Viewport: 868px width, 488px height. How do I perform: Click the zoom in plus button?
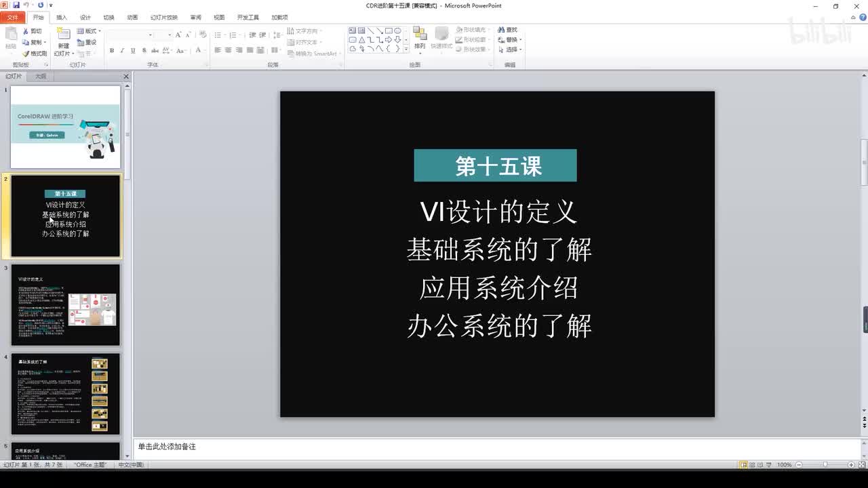tap(852, 465)
